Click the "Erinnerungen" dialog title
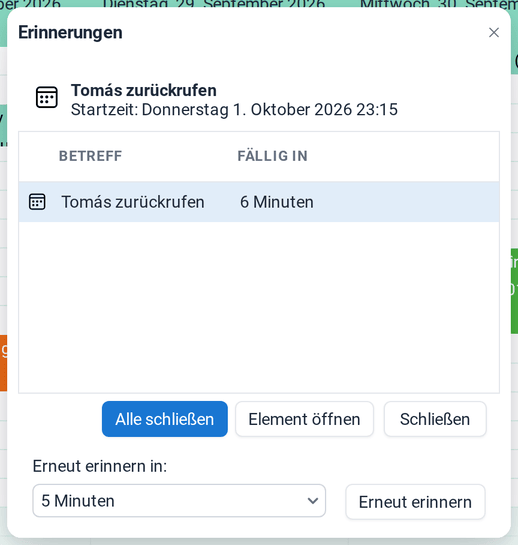 tap(70, 33)
